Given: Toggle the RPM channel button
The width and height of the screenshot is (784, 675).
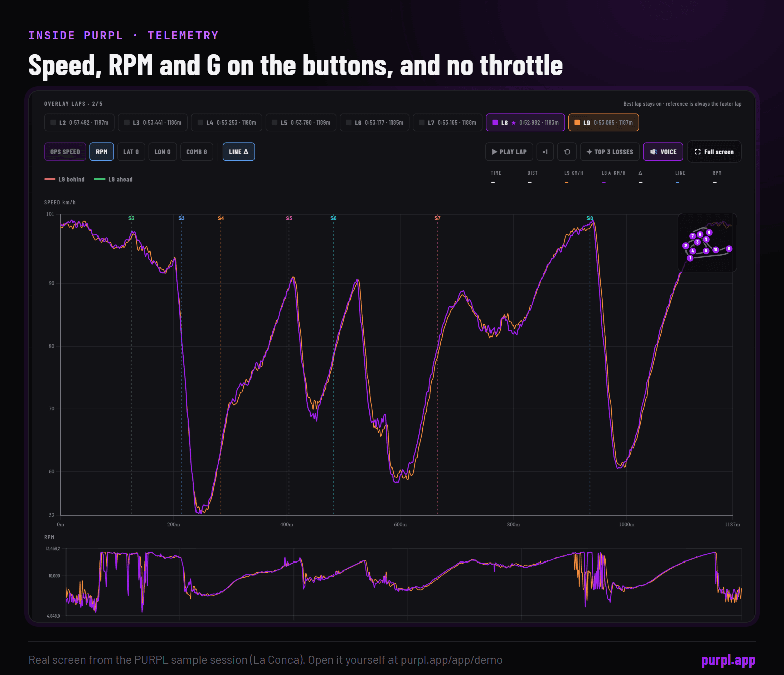Looking at the screenshot, I should click(x=102, y=152).
